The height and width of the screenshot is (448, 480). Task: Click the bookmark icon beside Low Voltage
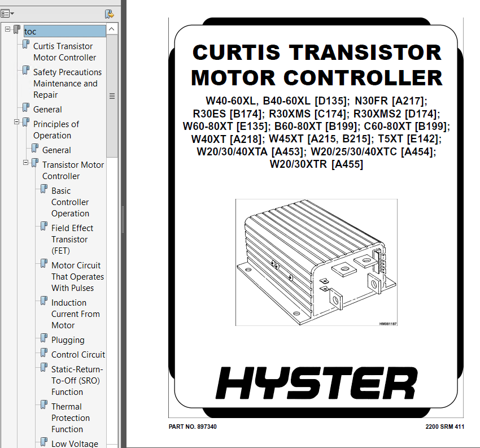[44, 442]
